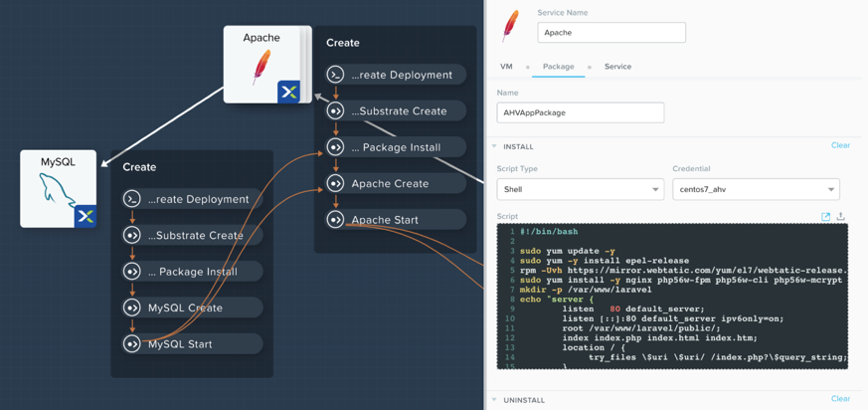Select the MySQL service tile
Screen dimensions: 868x410
(x=58, y=189)
